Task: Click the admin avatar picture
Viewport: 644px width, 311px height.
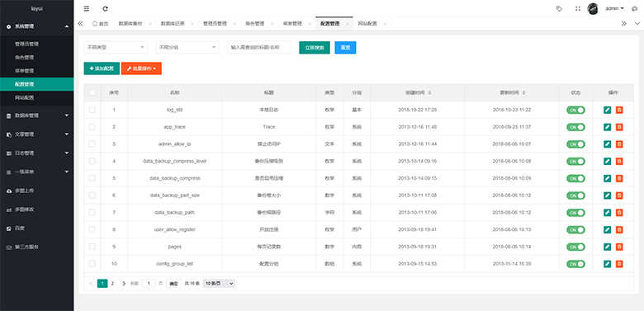Action: [593, 8]
